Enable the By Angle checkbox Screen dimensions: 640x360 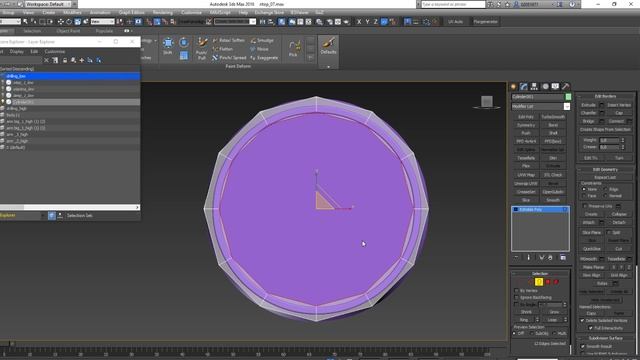[516, 304]
